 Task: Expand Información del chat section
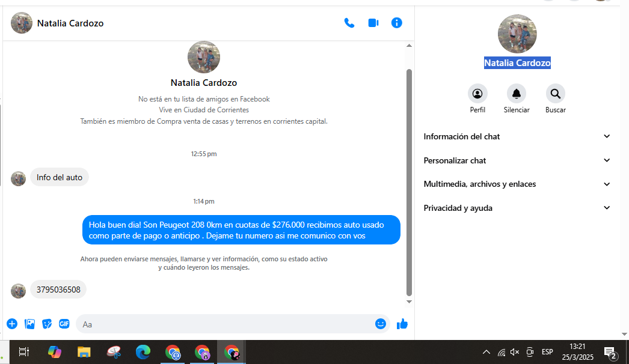[x=517, y=136]
